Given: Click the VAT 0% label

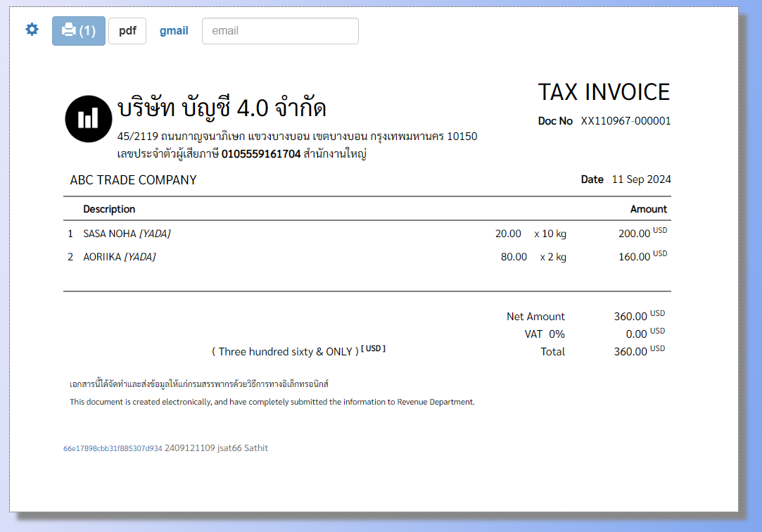Looking at the screenshot, I should click(545, 334).
